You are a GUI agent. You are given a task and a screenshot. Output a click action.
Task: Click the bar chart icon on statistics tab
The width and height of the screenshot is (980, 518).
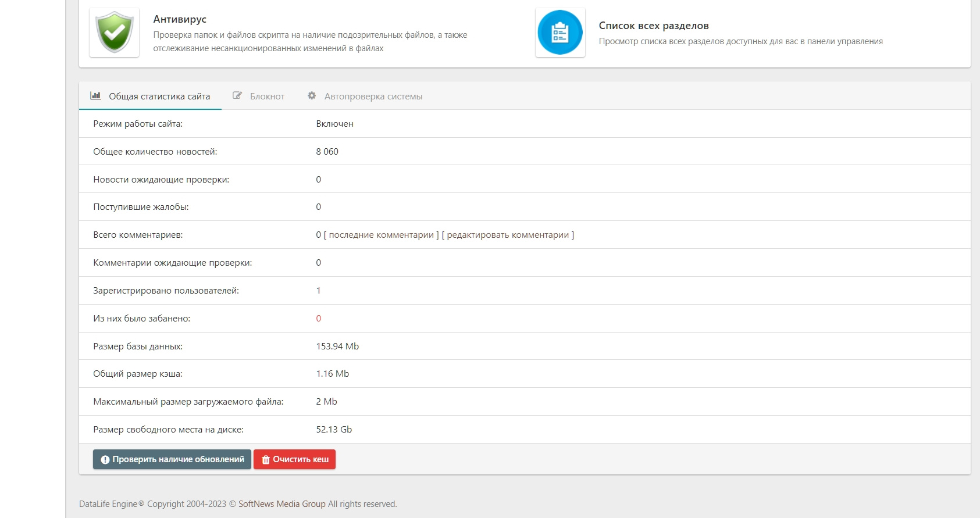click(x=95, y=96)
